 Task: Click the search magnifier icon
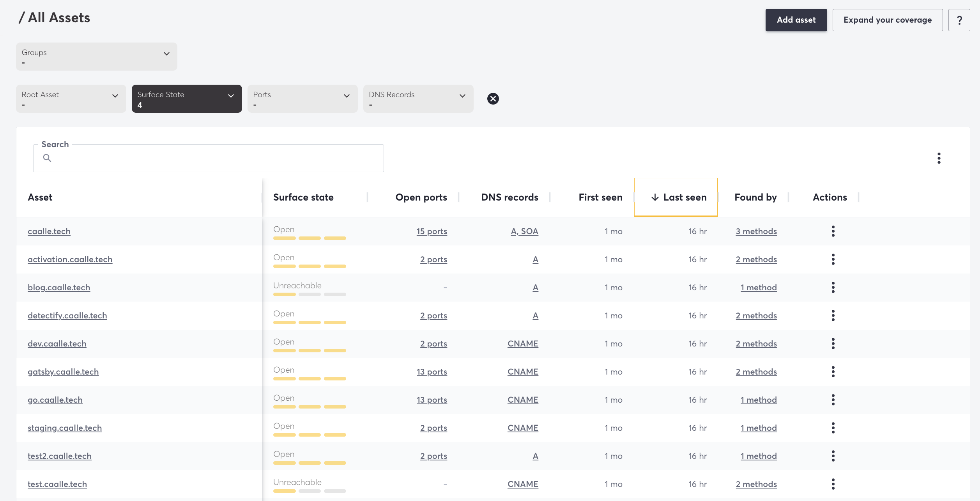[48, 158]
